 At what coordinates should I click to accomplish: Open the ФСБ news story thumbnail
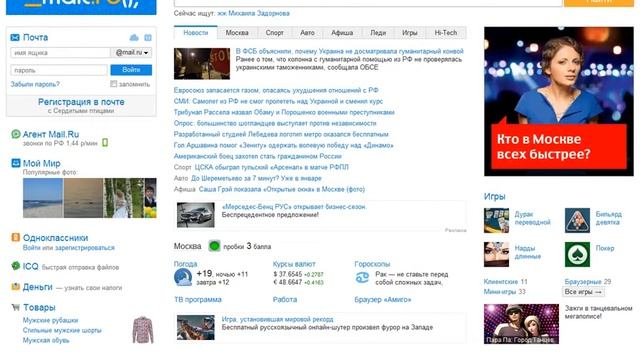point(202,64)
